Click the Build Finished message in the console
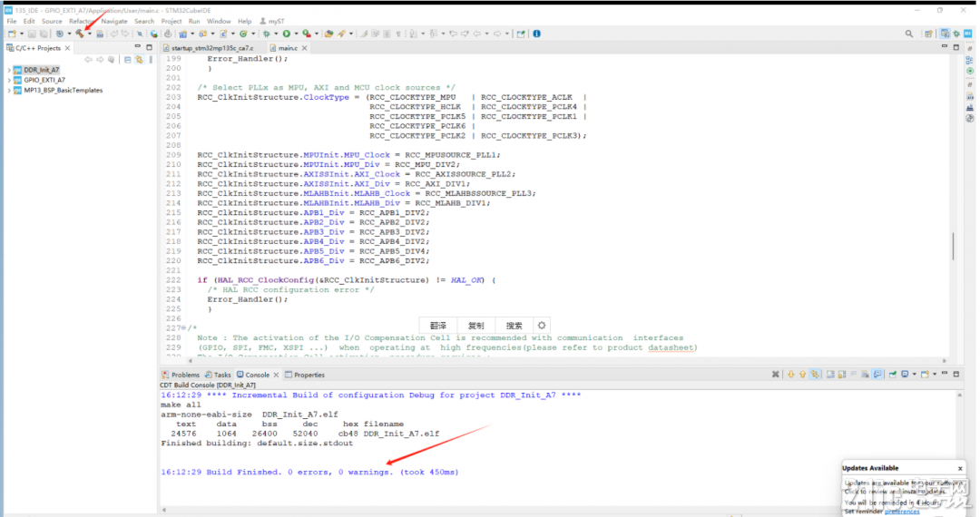The width and height of the screenshot is (980, 517). pos(309,472)
